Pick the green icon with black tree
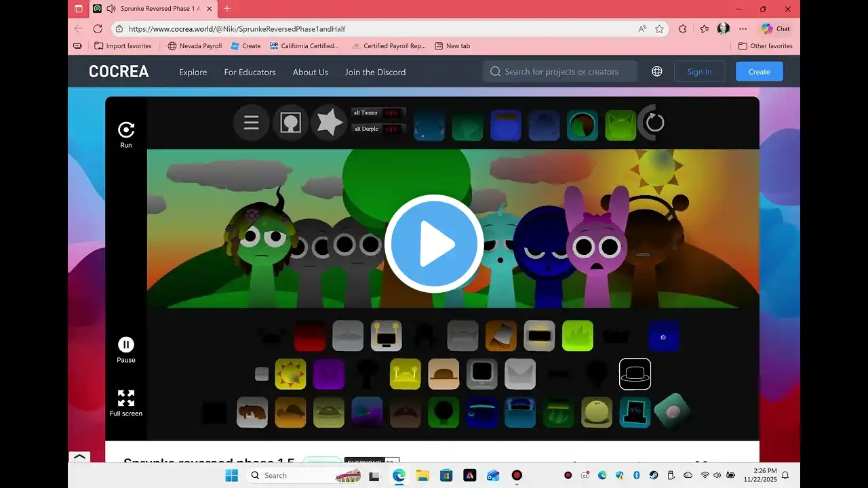 tap(443, 412)
